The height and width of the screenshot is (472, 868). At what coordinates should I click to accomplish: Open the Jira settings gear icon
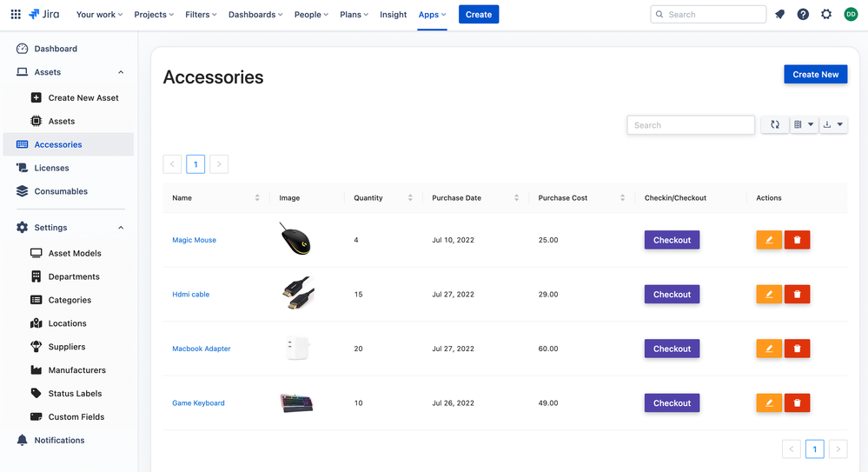point(826,15)
